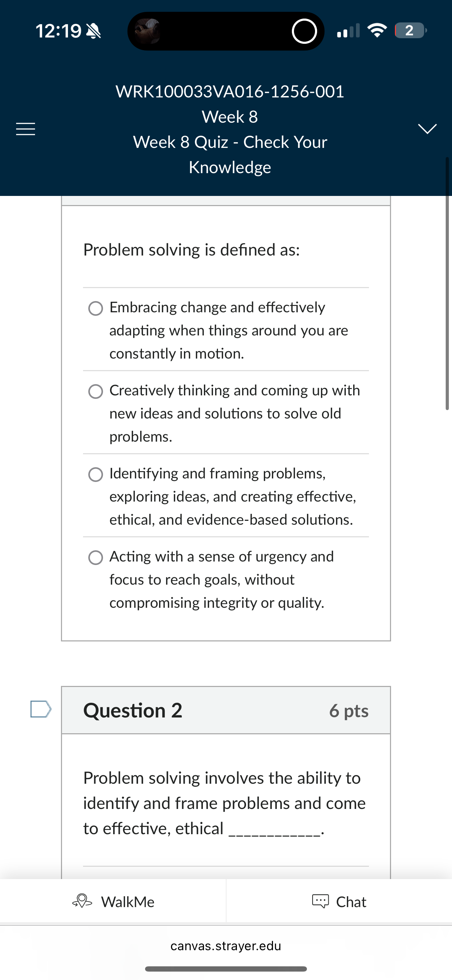Viewport: 452px width, 980px height.
Task: Tap the canvas.strayer.edu address bar
Action: (226, 946)
